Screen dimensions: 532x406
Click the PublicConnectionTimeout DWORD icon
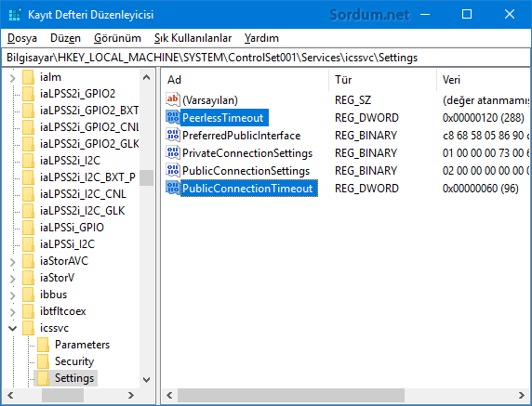point(173,188)
